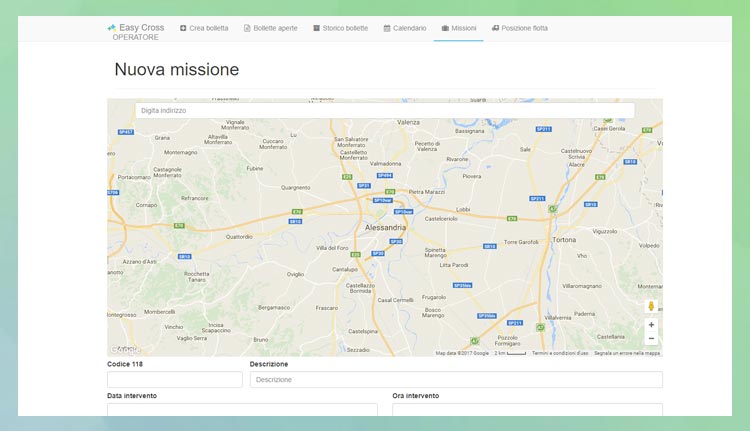Click Refrancore label on map

[x=195, y=198]
